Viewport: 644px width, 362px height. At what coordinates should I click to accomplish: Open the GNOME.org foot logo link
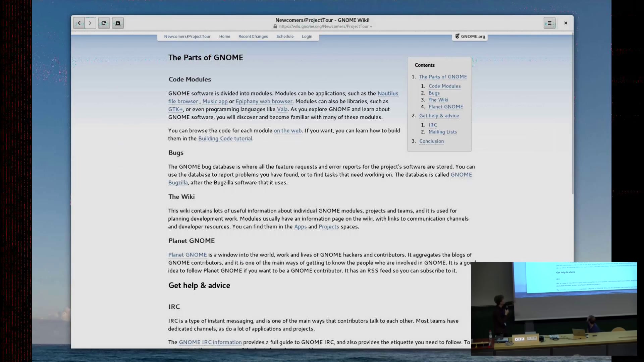pos(470,36)
